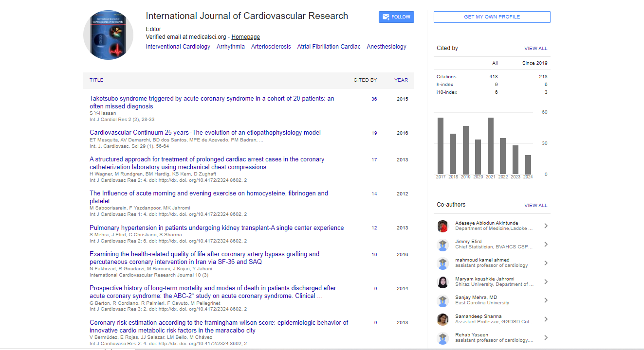Click Maryam koushkie Jahromi's avatar photo

pos(442,282)
